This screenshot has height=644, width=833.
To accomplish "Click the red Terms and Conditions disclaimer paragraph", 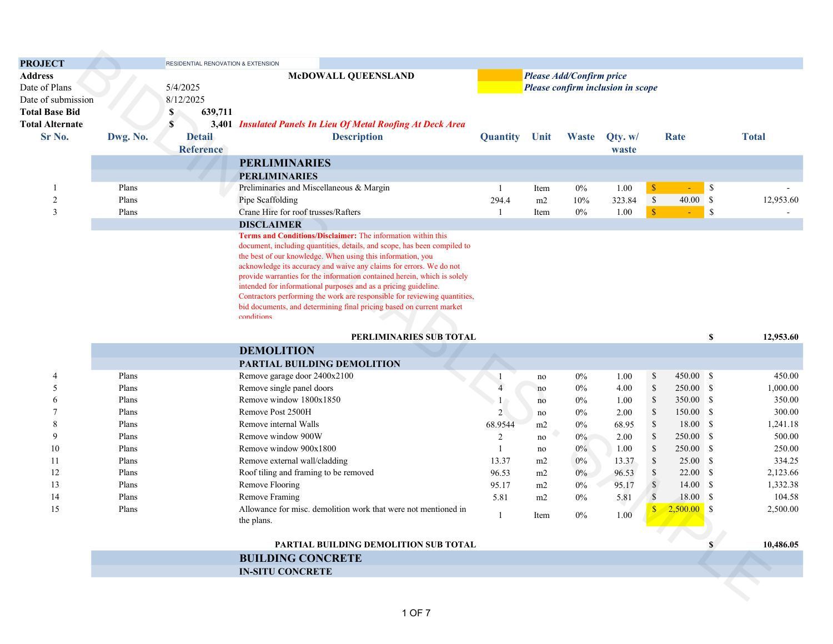I will pos(357,276).
